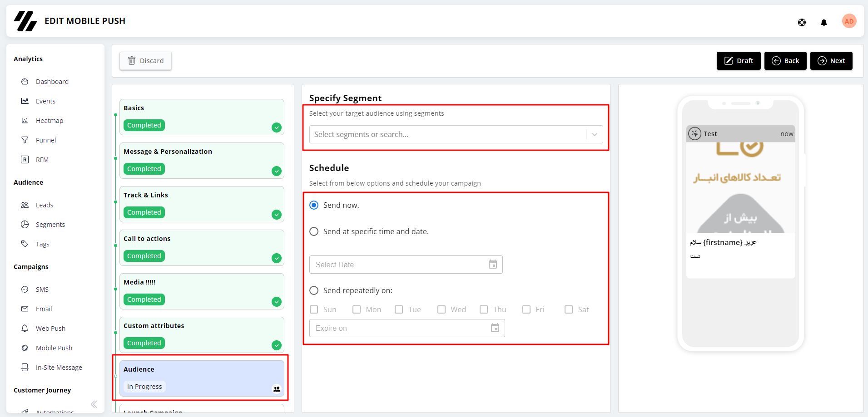Image resolution: width=868 pixels, height=417 pixels.
Task: Select the Send now radio option
Action: click(x=314, y=205)
